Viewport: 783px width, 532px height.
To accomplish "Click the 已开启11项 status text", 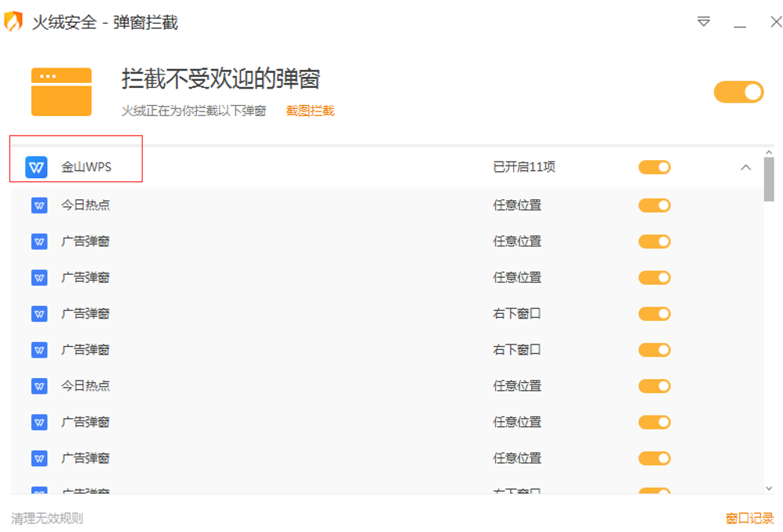I will (524, 167).
